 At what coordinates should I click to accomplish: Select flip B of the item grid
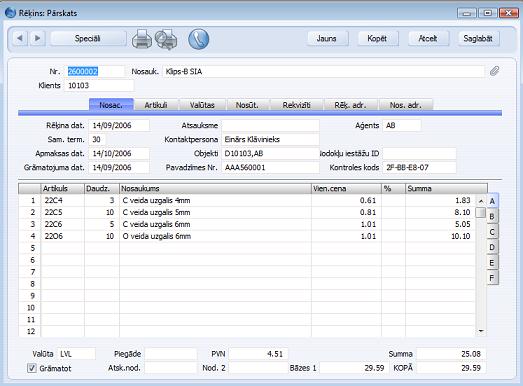click(492, 217)
